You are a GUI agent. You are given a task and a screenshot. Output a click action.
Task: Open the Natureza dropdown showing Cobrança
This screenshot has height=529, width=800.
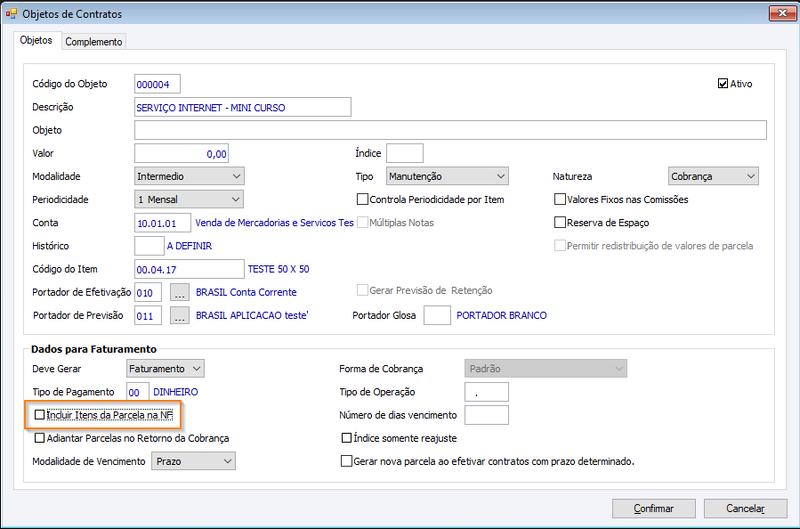pyautogui.click(x=713, y=176)
